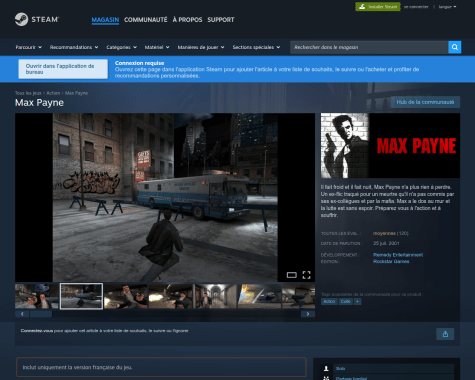Expand the Recommandations menu
This screenshot has height=380, width=475.
74,47
